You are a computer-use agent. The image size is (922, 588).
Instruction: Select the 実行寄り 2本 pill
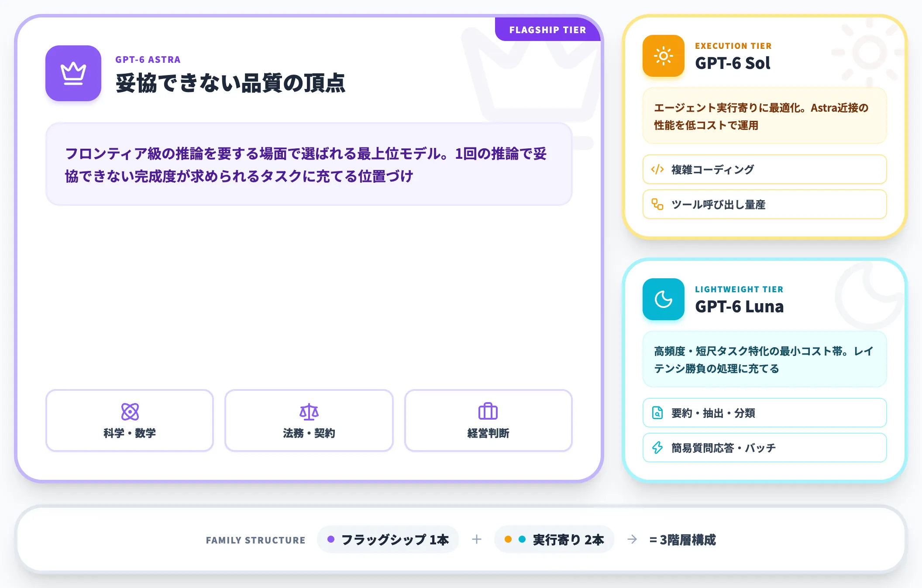click(x=554, y=540)
